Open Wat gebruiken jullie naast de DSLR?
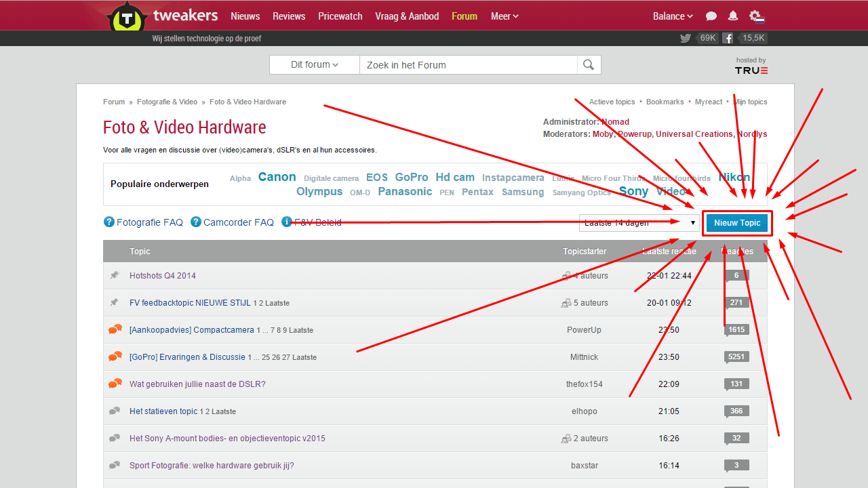 197,384
